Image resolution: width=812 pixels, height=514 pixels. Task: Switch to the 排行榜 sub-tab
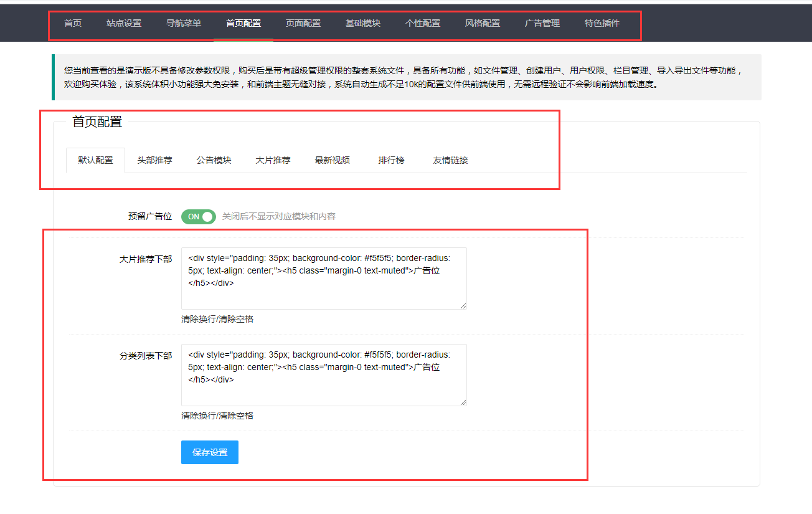(x=391, y=159)
